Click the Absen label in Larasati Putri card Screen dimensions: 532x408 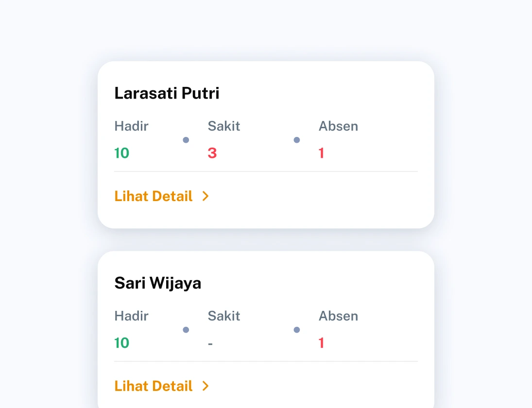coord(338,126)
